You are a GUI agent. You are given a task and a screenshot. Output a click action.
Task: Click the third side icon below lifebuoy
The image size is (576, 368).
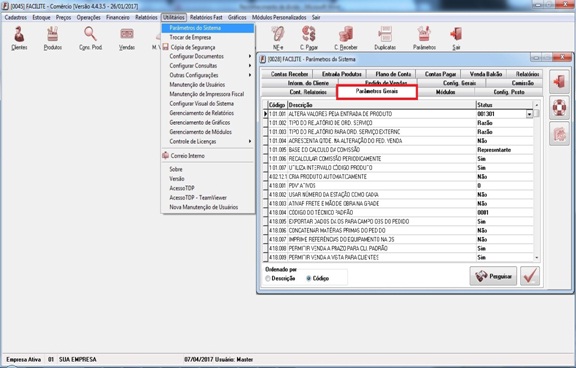point(559,134)
